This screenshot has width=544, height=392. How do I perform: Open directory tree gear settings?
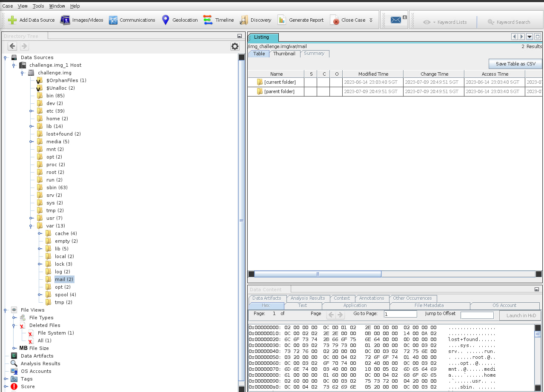click(235, 46)
